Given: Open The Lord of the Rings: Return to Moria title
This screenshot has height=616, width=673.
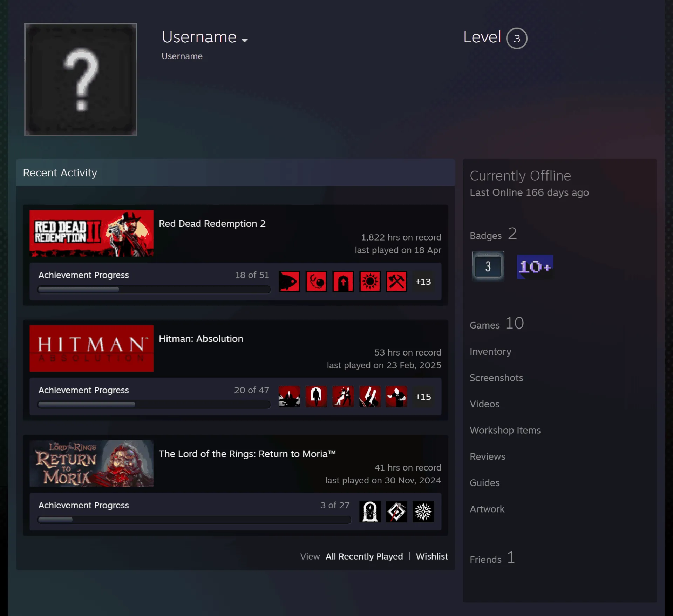Looking at the screenshot, I should (247, 454).
